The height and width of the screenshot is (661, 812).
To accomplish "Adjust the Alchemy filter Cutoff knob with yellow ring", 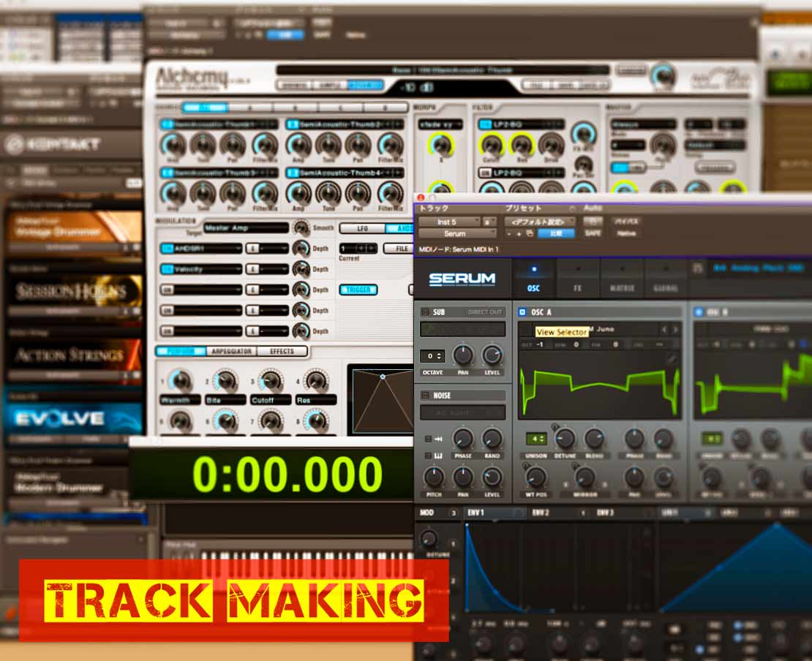I will tap(491, 145).
